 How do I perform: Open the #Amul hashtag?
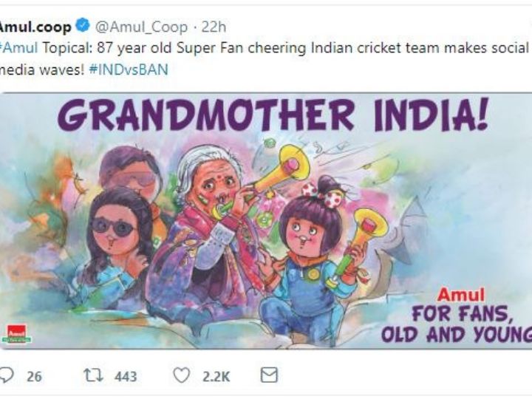pyautogui.click(x=18, y=49)
